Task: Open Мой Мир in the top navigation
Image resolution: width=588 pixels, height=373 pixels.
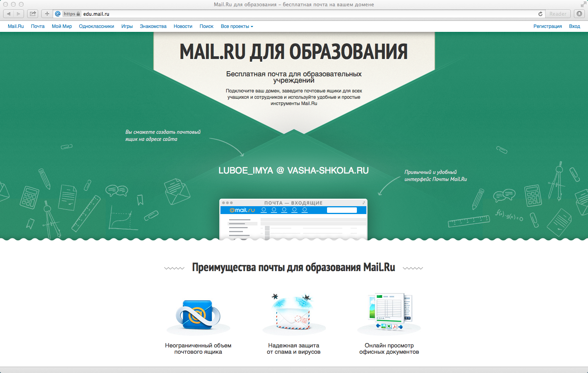Action: (x=62, y=26)
